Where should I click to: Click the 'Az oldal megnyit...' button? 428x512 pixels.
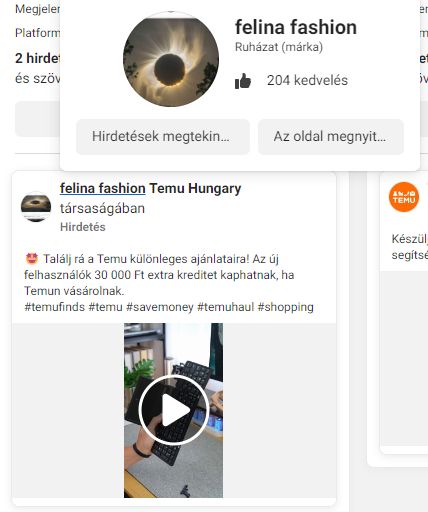point(331,137)
